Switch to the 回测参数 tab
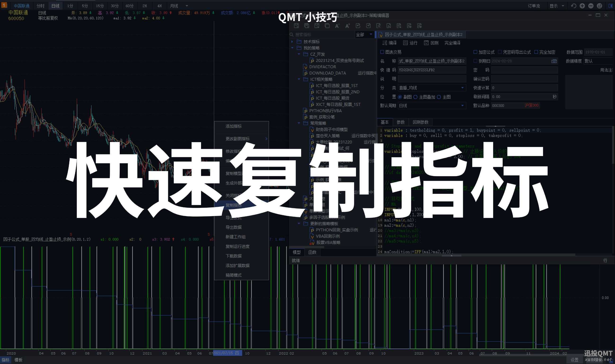615x364 pixels. [420, 122]
